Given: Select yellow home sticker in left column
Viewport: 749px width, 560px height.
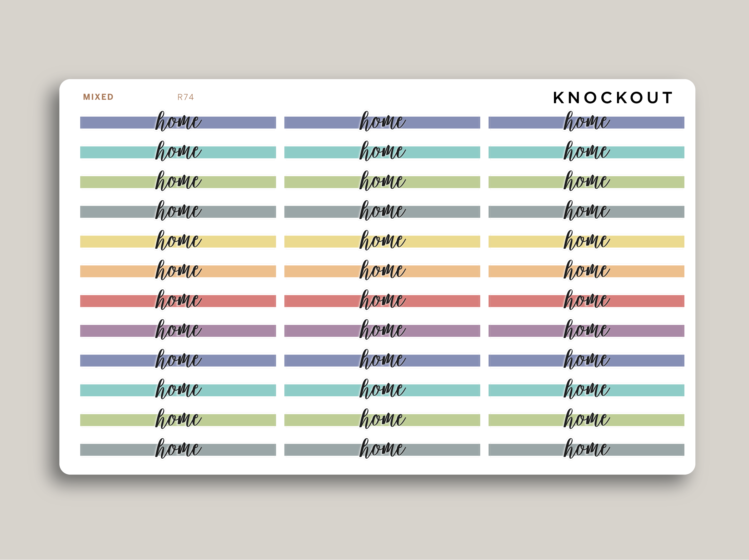Looking at the screenshot, I should coord(178,242).
